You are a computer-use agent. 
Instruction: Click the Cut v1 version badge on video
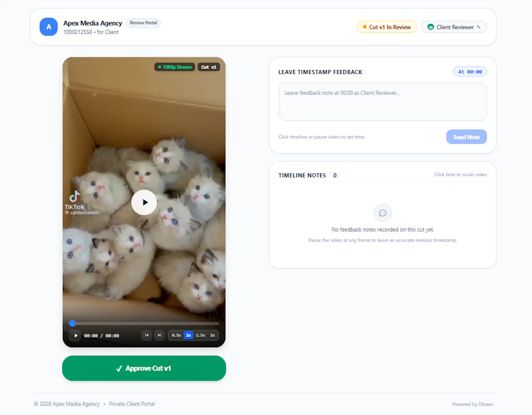(209, 67)
